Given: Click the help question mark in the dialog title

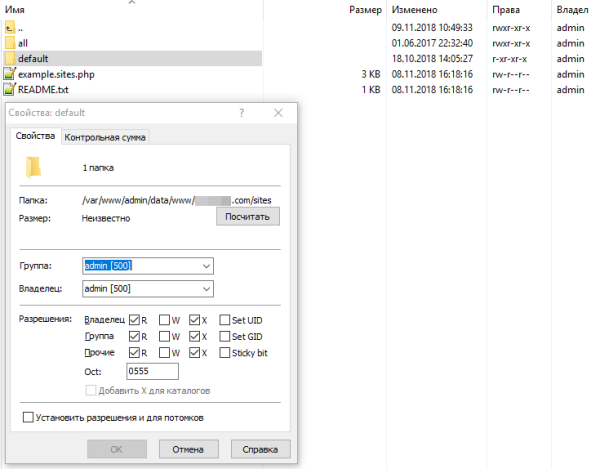Looking at the screenshot, I should 241,113.
